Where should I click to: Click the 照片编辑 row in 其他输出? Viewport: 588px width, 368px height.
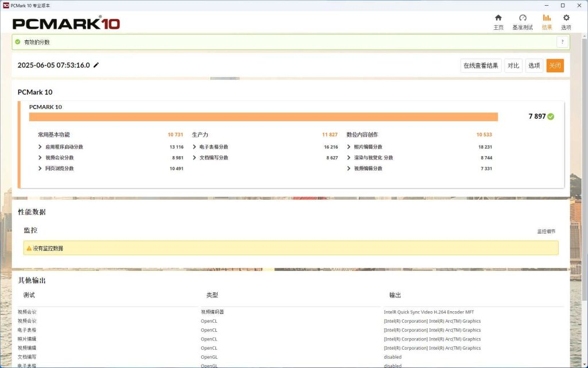pyautogui.click(x=27, y=339)
